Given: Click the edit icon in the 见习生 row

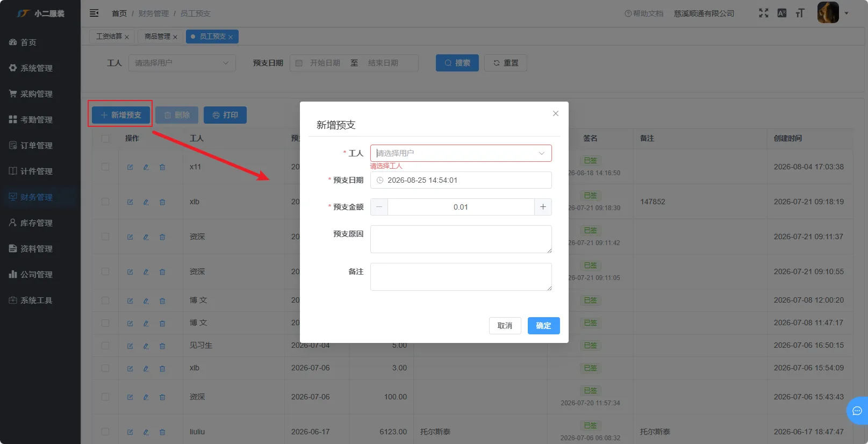Looking at the screenshot, I should coord(130,346).
